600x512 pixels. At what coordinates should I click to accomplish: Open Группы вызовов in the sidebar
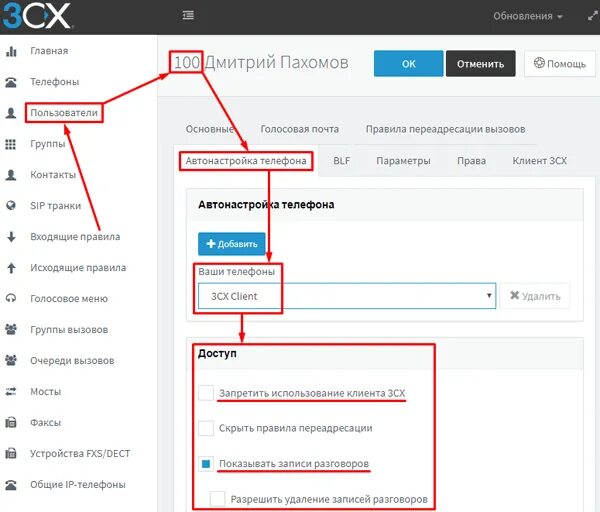(x=69, y=330)
